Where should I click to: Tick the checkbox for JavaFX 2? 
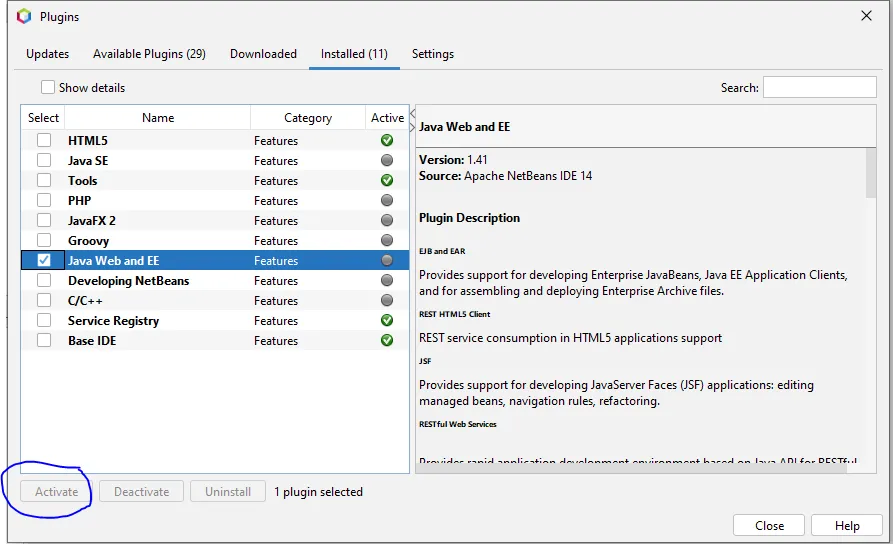point(44,221)
